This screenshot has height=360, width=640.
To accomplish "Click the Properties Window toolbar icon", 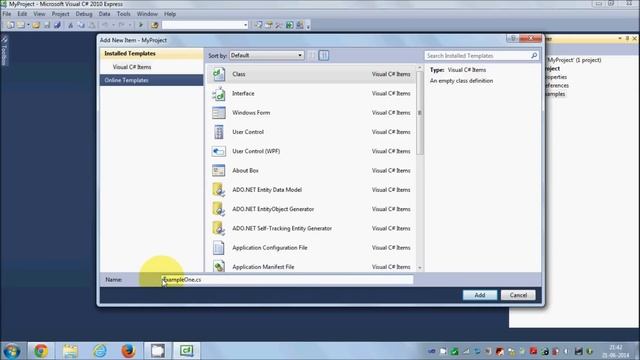I will (269, 25).
